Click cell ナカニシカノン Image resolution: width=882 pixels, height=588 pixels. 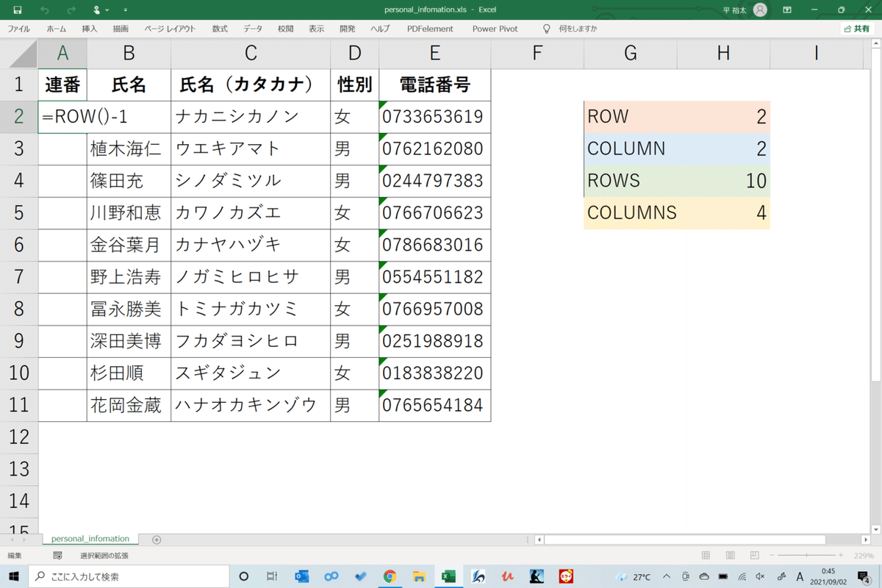point(251,117)
